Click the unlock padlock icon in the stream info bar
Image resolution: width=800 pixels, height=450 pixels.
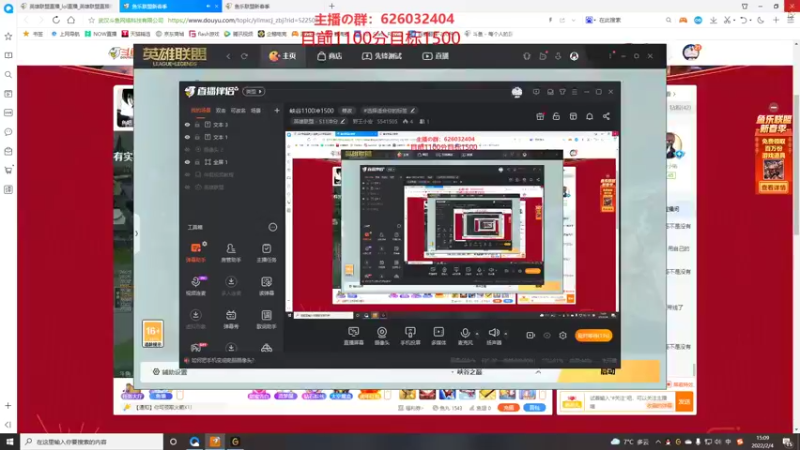coord(556,116)
